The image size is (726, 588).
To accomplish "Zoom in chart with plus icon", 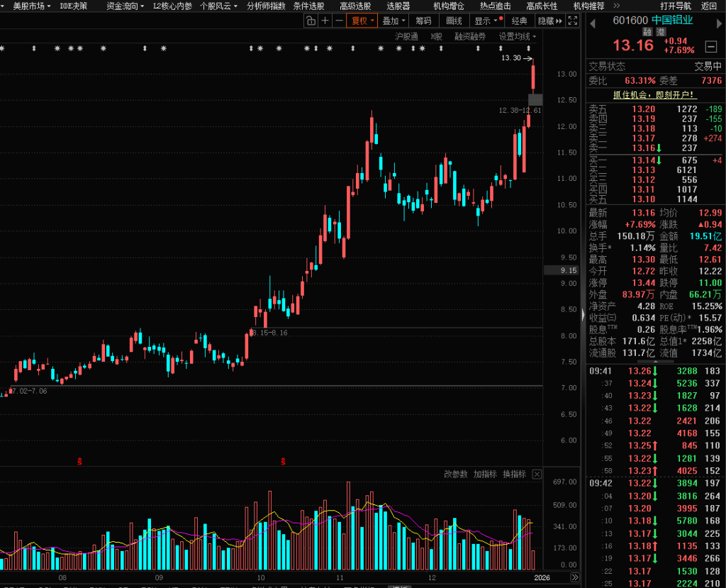I will point(325,21).
